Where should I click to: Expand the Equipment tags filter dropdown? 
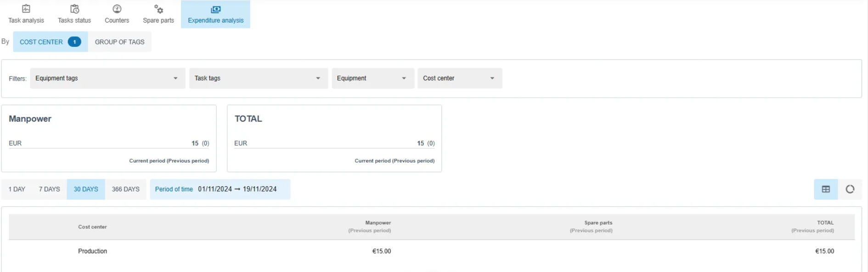108,78
